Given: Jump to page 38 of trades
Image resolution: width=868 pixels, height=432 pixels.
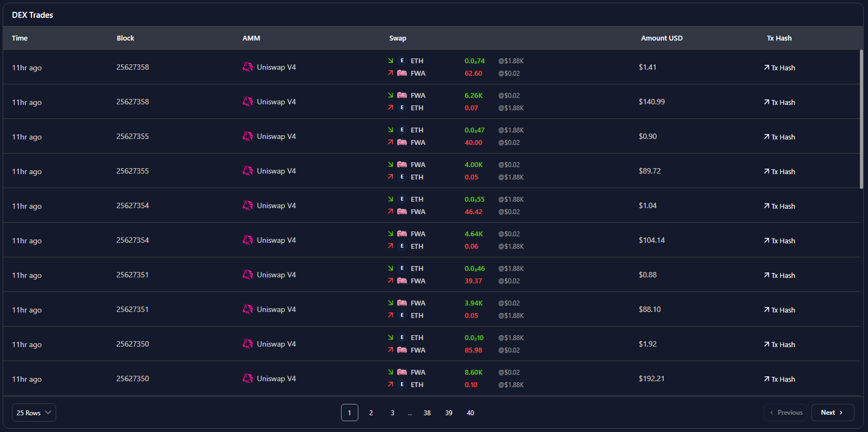Looking at the screenshot, I should (x=428, y=413).
